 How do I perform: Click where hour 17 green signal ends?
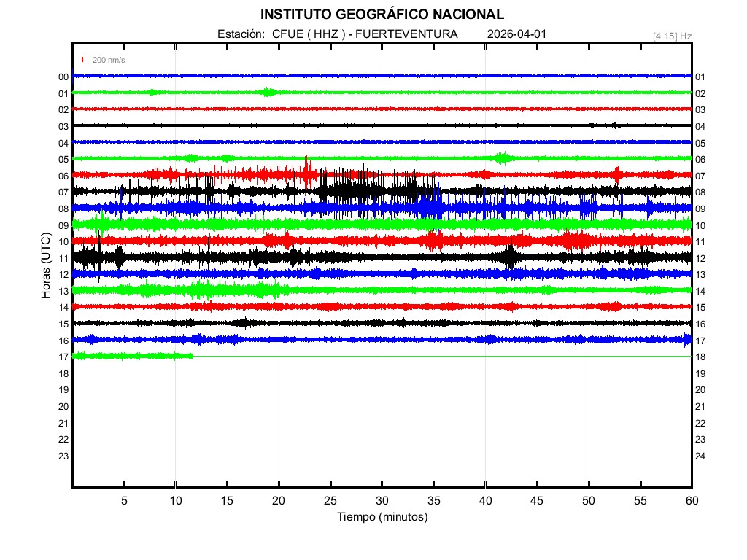(x=192, y=356)
